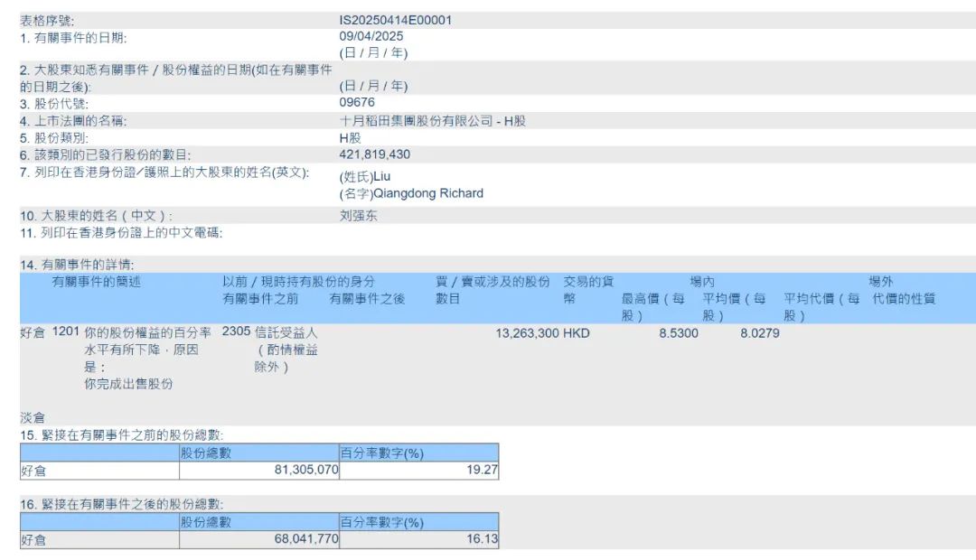Click the post-event percentage 16.13
The image size is (976, 560).
(x=483, y=539)
